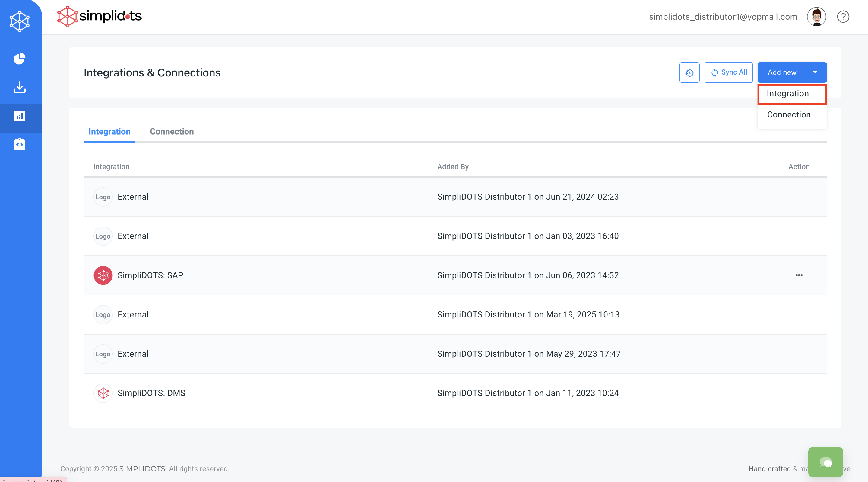The height and width of the screenshot is (482, 868).
Task: Collapse the Add new dropdown arrow
Action: coord(815,72)
